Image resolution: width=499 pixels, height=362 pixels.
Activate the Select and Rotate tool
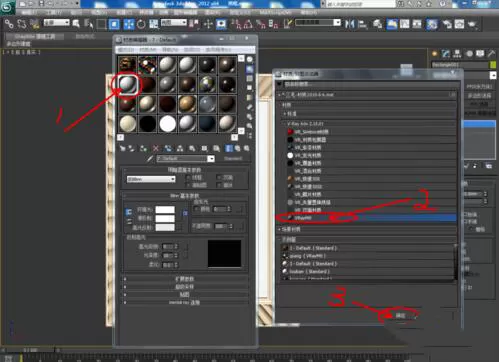click(141, 24)
